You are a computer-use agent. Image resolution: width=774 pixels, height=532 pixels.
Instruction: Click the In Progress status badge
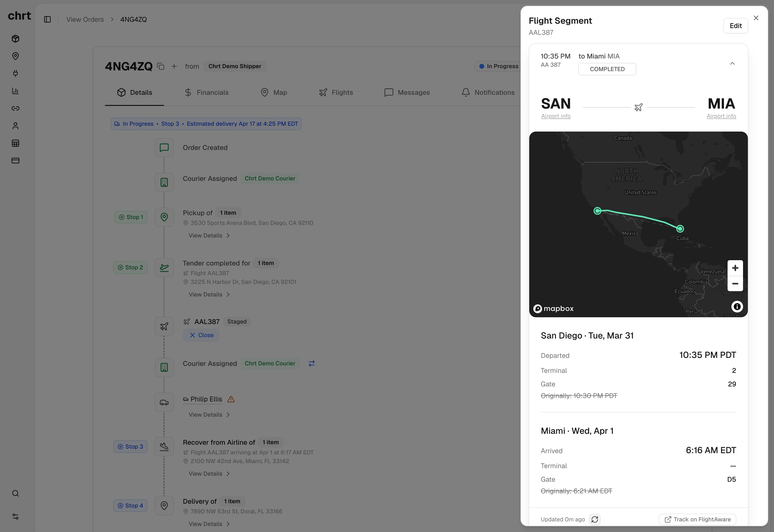(498, 66)
